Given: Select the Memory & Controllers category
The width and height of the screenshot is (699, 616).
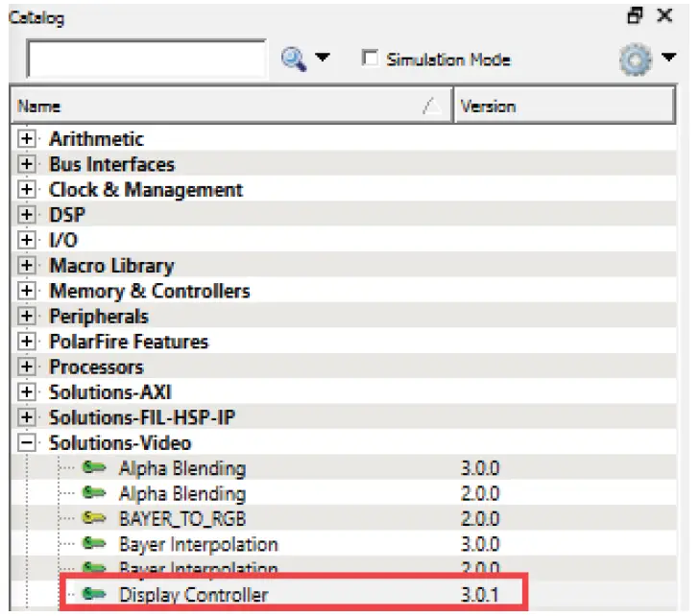Looking at the screenshot, I should click(x=149, y=291).
